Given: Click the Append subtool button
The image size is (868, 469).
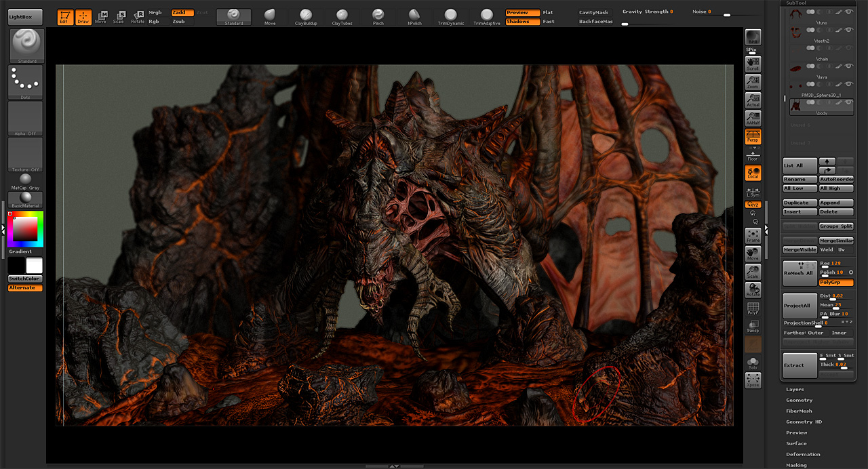Looking at the screenshot, I should (836, 203).
